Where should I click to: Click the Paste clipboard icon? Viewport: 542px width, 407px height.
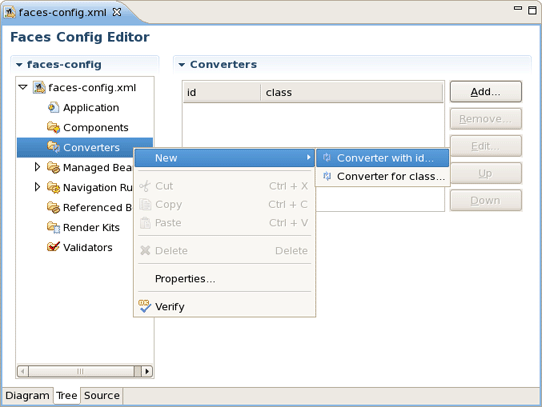coord(145,223)
